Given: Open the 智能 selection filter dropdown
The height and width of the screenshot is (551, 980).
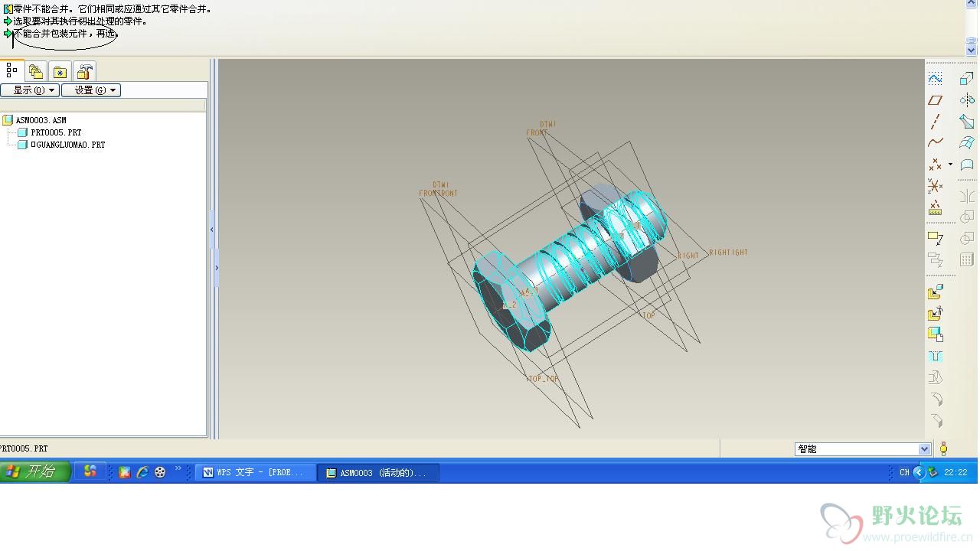Looking at the screenshot, I should (x=863, y=449).
